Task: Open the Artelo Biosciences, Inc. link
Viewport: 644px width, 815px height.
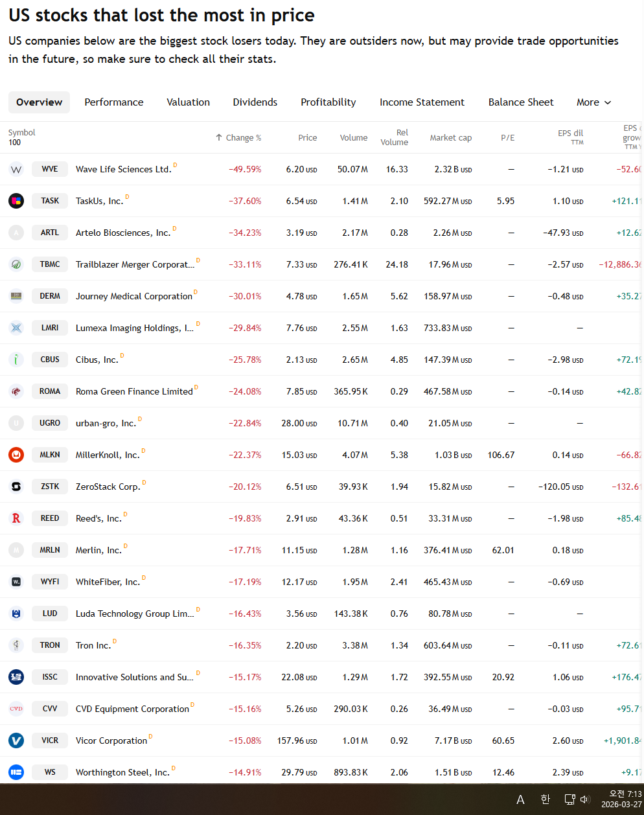Action: click(x=123, y=233)
